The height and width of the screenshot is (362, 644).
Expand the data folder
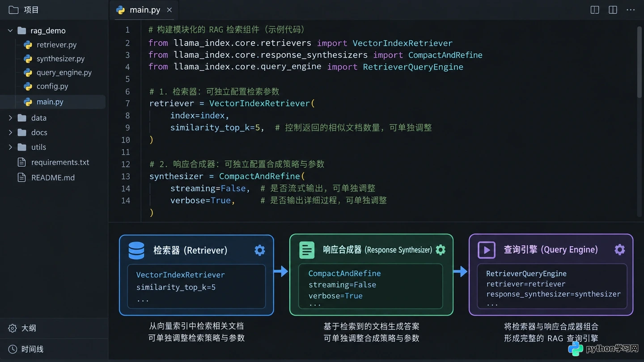coord(10,118)
